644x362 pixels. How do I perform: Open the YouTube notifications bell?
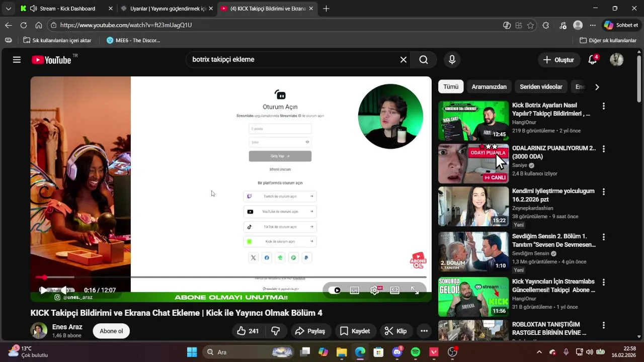coord(593,60)
